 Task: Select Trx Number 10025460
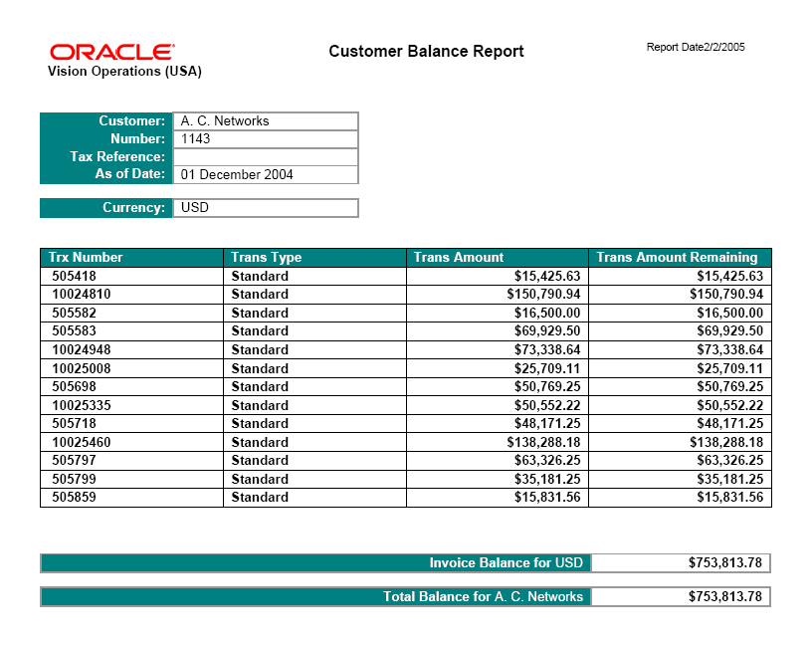coord(82,442)
